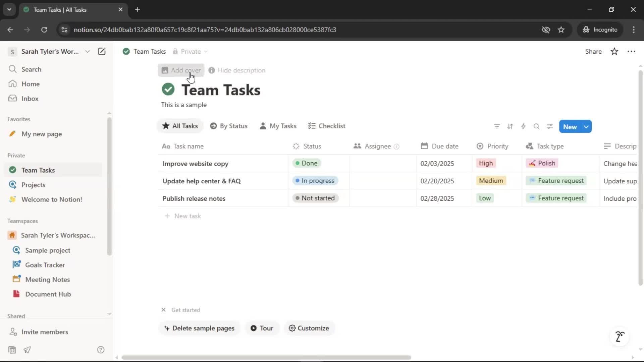644x362 pixels.
Task: Switch to the All Tasks view
Action: point(180,126)
